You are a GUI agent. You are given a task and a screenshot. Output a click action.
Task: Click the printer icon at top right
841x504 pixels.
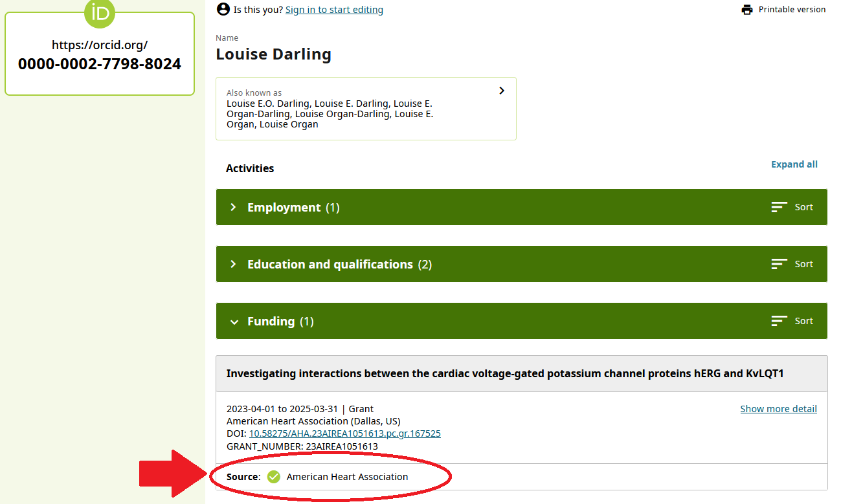tap(746, 9)
